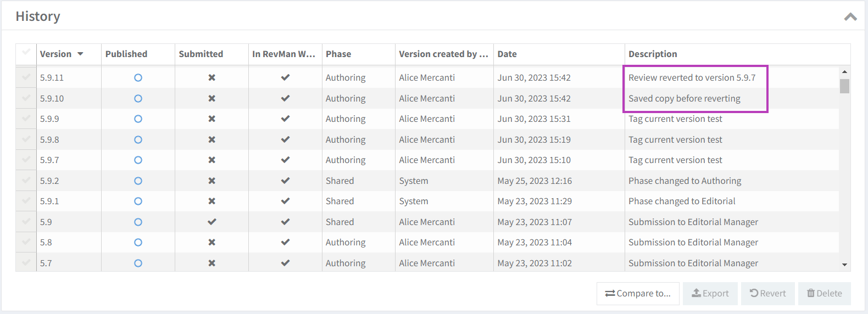The image size is (868, 314).
Task: Toggle the select-all checkbox in table header
Action: [x=26, y=53]
